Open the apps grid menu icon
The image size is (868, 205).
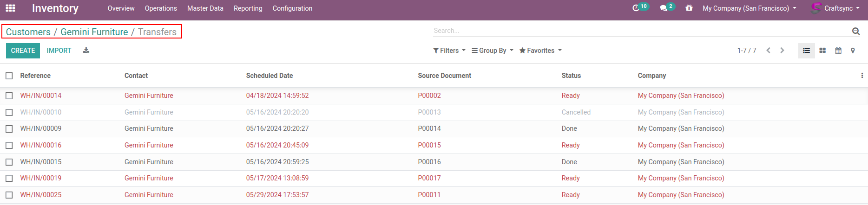(x=10, y=8)
